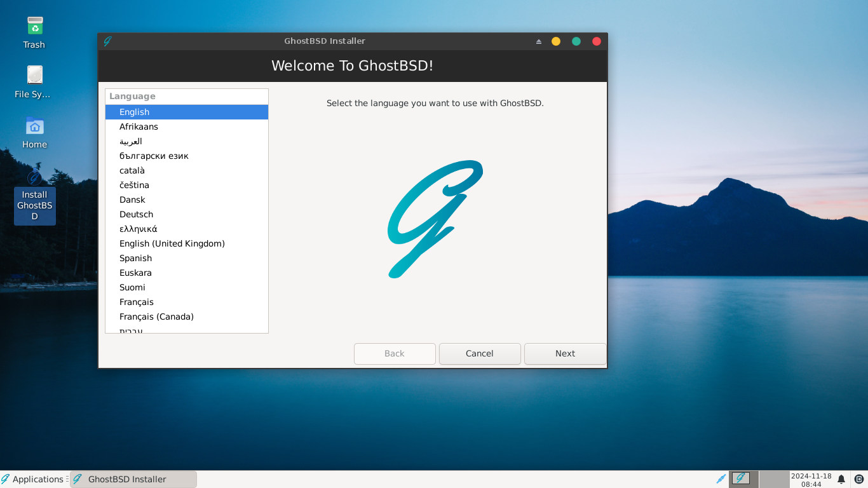The width and height of the screenshot is (868, 488).
Task: Open the date and time clock
Action: tap(811, 480)
